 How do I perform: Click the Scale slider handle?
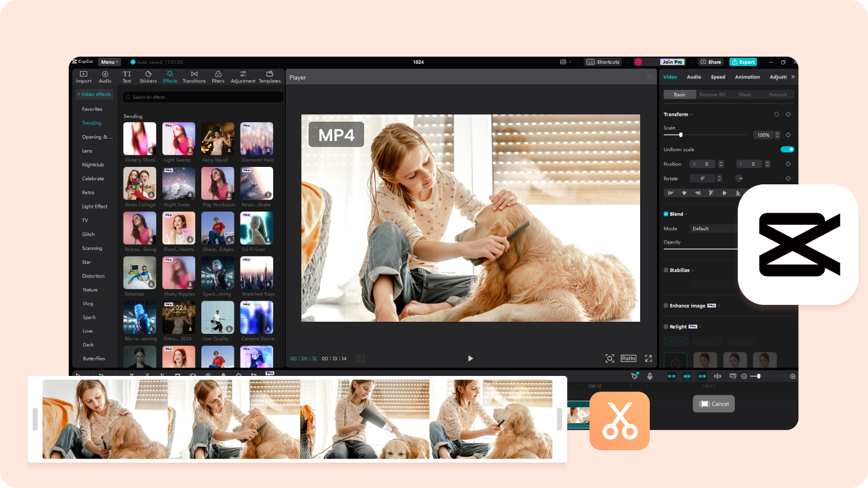point(681,135)
